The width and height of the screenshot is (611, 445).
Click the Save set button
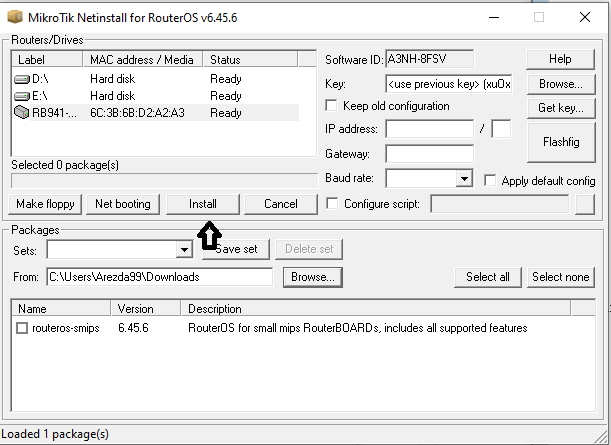point(236,249)
